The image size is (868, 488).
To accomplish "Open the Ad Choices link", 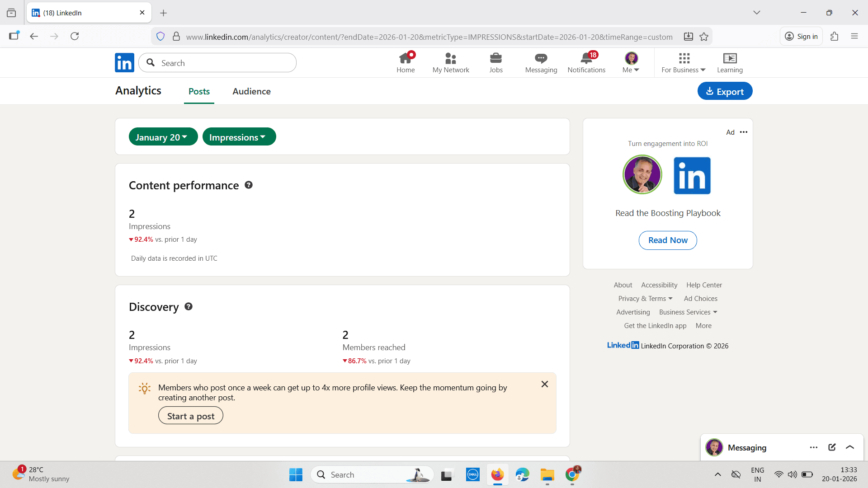I will 700,299.
